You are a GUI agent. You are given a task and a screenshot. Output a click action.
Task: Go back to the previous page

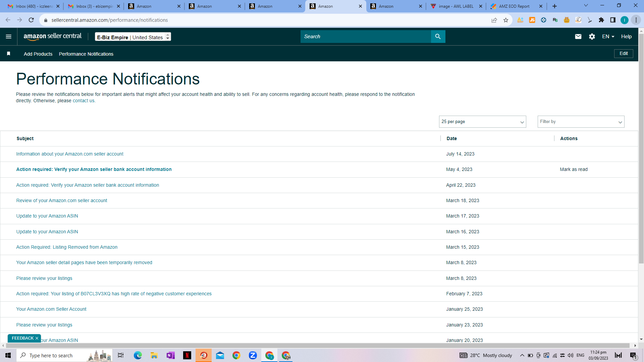tap(8, 20)
